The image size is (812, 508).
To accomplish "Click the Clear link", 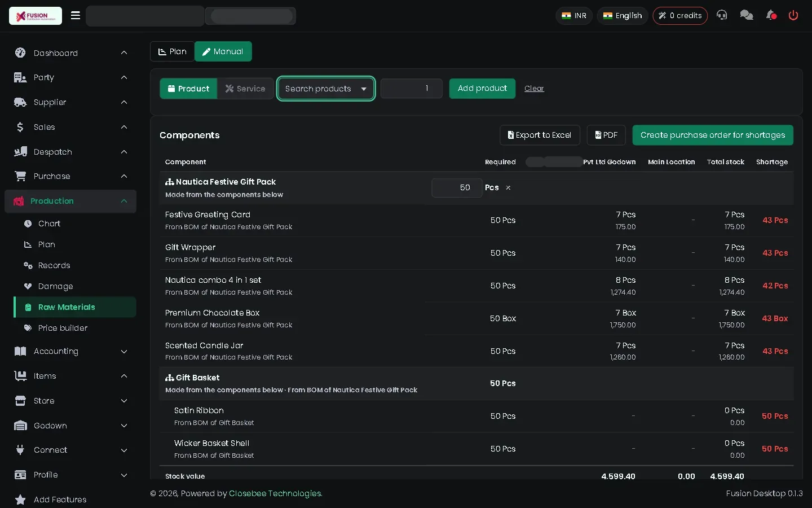I will 534,89.
